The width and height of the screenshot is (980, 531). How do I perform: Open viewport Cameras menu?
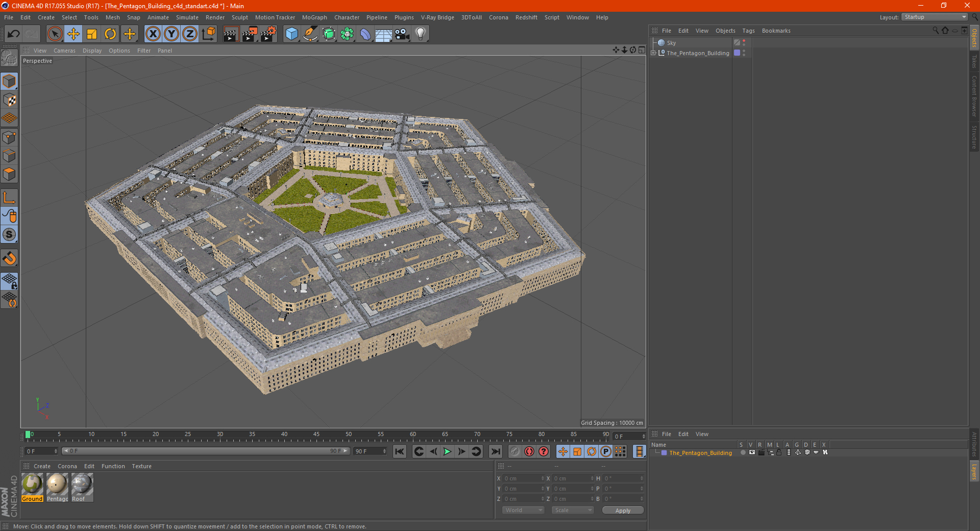pos(64,51)
